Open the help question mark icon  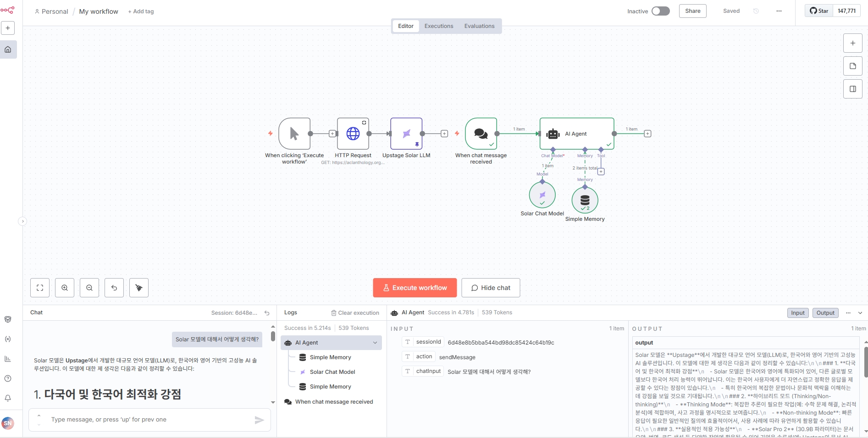8,378
